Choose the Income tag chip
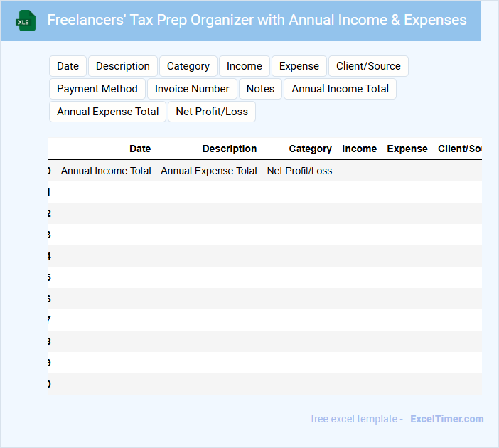This screenshot has height=448, width=499. 244,66
